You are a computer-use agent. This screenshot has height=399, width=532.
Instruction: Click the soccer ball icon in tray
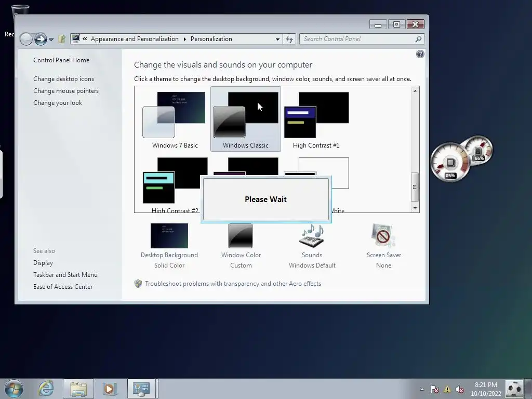pyautogui.click(x=515, y=389)
